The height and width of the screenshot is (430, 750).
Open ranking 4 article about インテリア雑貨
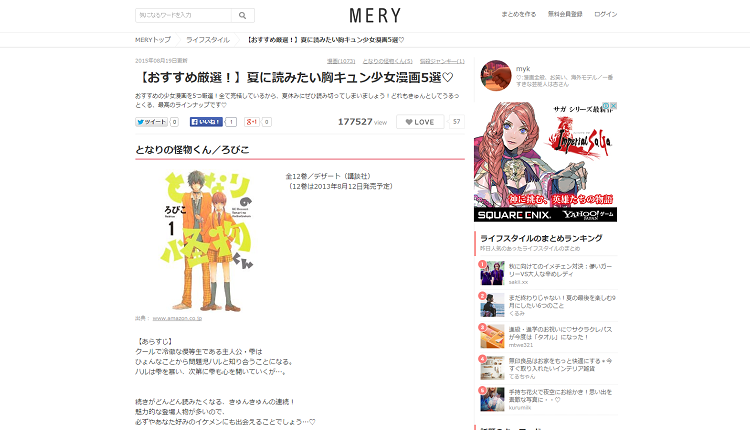point(560,364)
